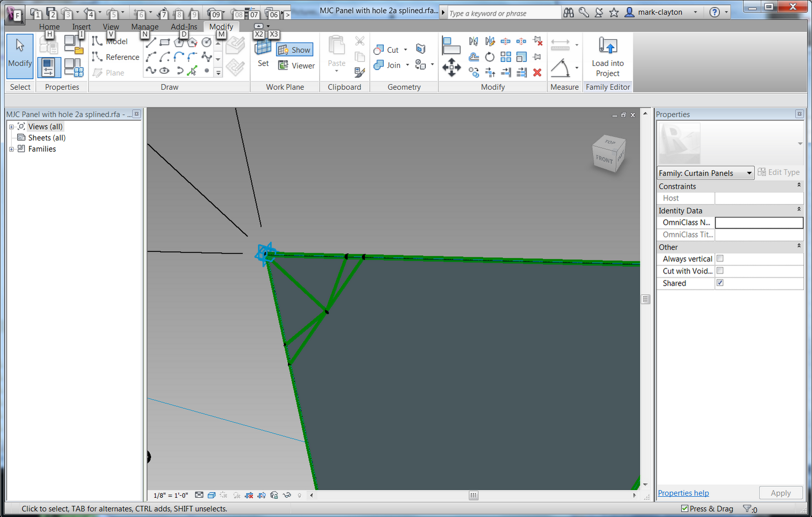Open the Viewer in Work Plane panel

tap(296, 65)
